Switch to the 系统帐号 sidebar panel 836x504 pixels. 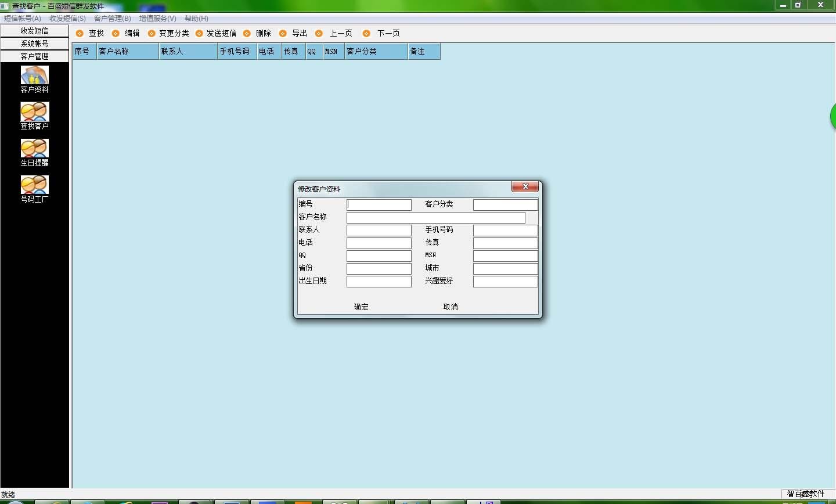coord(35,44)
